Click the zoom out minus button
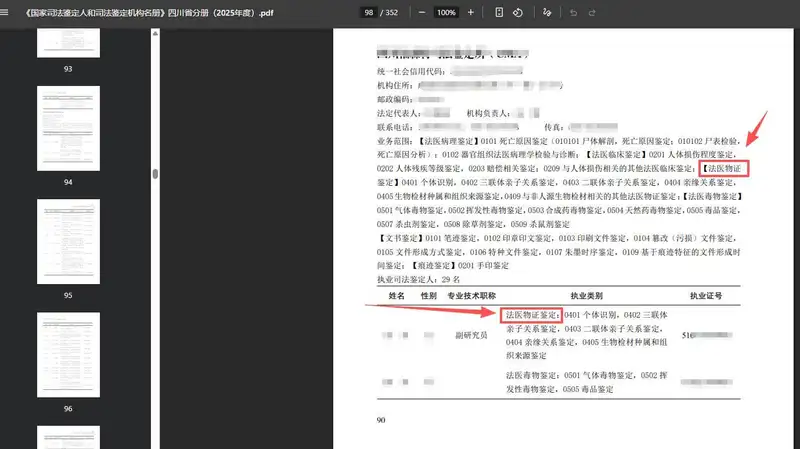Viewport: 800px width, 449px height. click(x=422, y=12)
